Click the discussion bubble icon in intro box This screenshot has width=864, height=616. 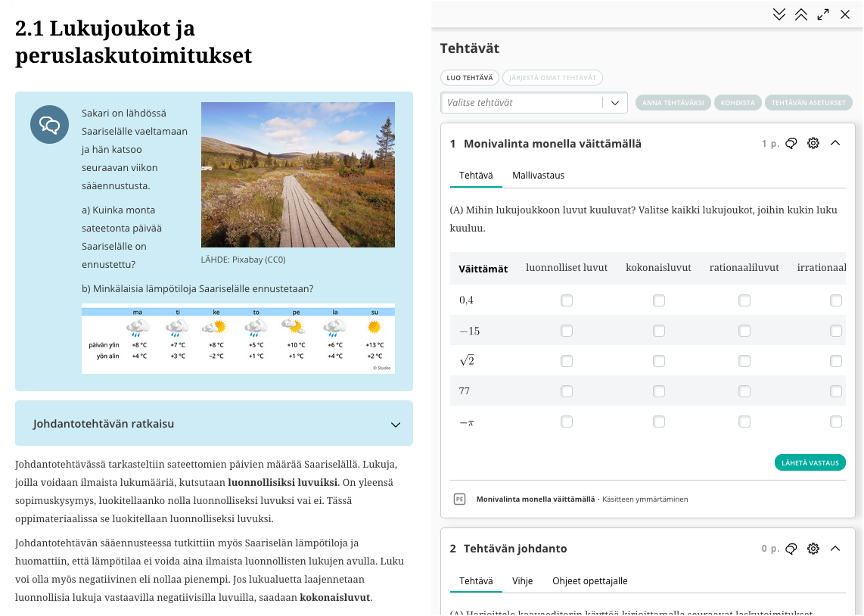[x=49, y=125]
